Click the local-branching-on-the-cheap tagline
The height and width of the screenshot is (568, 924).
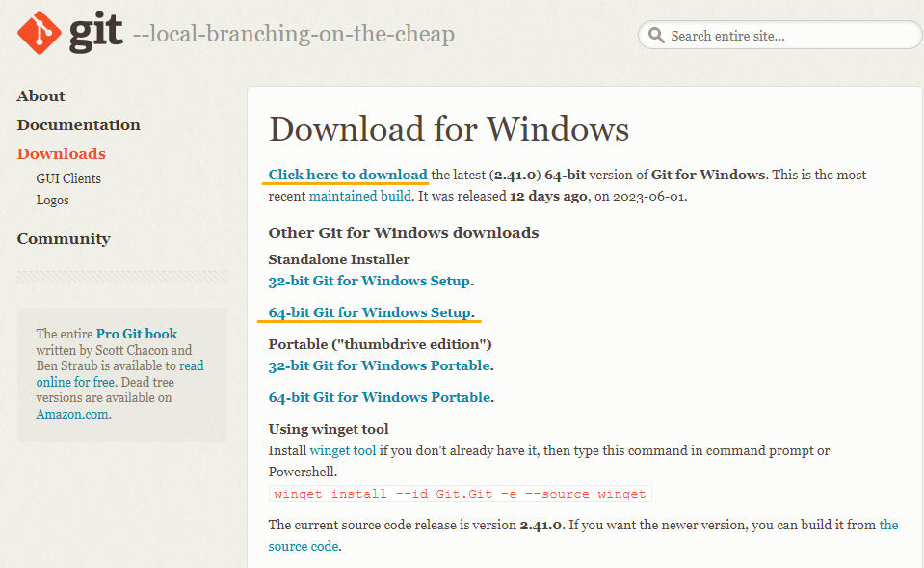pyautogui.click(x=294, y=34)
